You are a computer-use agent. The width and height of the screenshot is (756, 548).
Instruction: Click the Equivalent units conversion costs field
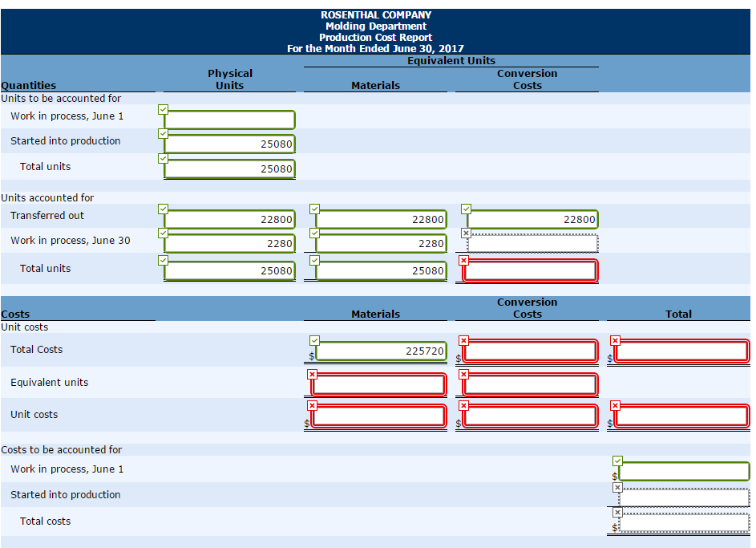(x=532, y=384)
